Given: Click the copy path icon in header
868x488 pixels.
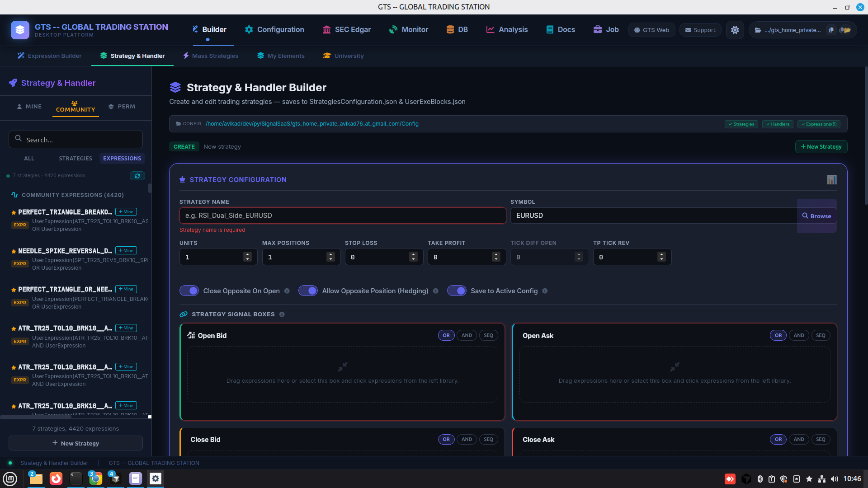Looking at the screenshot, I should click(831, 30).
